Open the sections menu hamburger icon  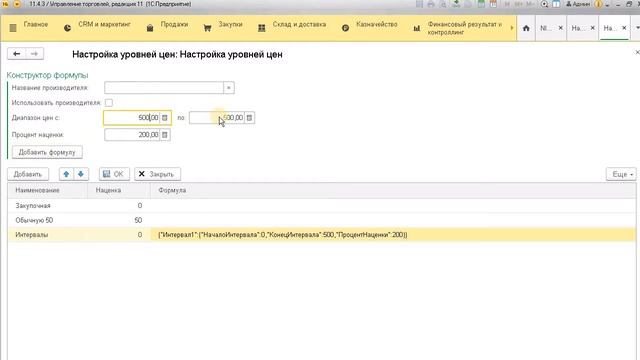tap(13, 28)
